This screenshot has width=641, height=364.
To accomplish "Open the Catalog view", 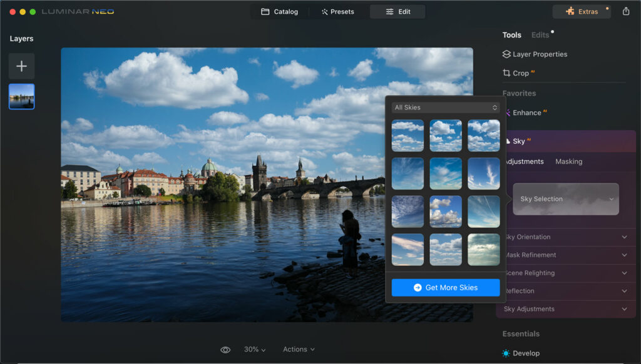I will coord(280,12).
